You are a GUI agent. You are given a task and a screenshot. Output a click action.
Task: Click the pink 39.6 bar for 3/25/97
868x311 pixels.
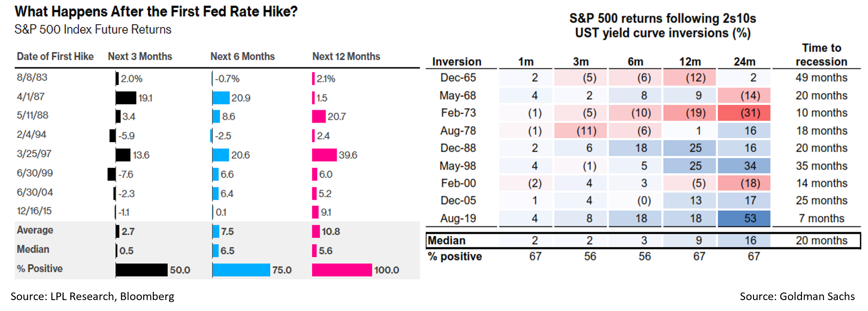coord(324,155)
